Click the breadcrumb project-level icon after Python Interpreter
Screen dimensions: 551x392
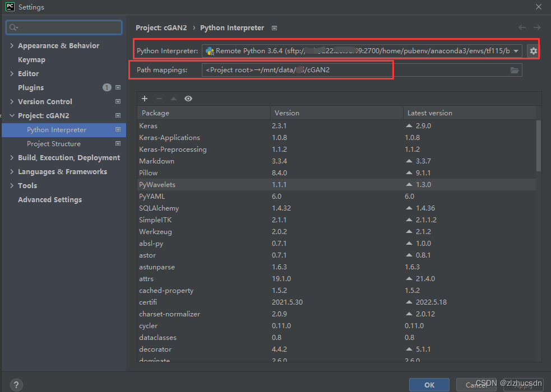pos(275,28)
